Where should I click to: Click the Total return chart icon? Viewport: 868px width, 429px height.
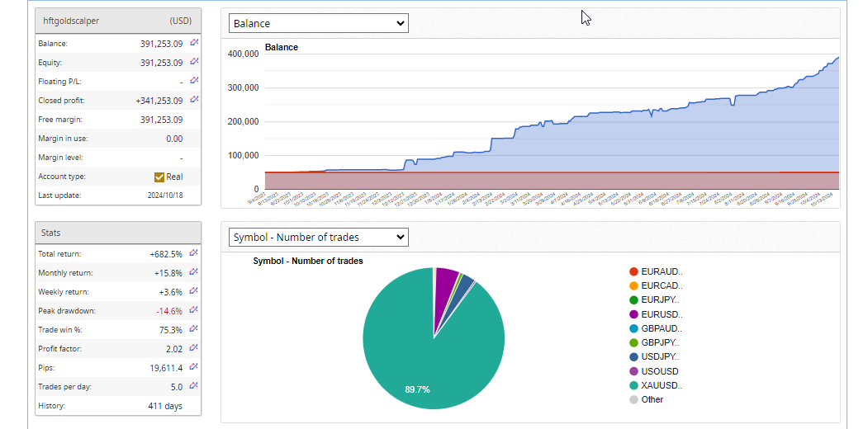point(194,253)
